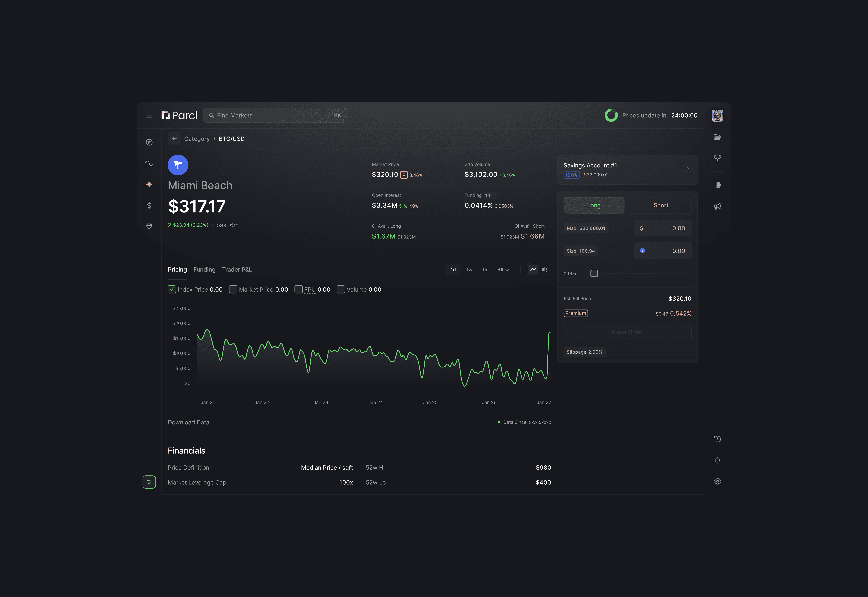The height and width of the screenshot is (597, 868).
Task: Enable the FPU checkbox
Action: pos(298,290)
